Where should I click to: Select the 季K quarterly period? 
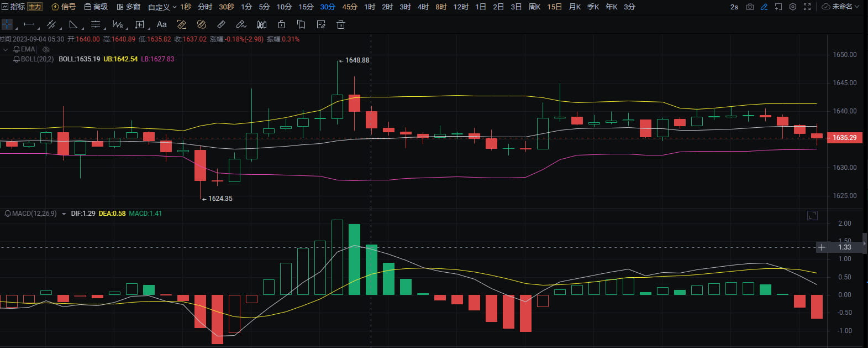(x=593, y=7)
